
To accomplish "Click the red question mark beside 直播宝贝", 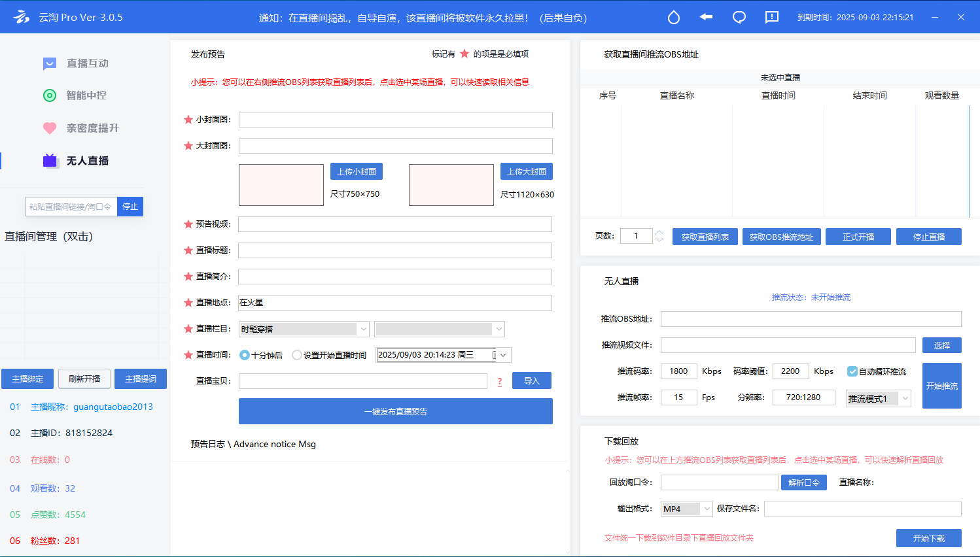I will 500,382.
